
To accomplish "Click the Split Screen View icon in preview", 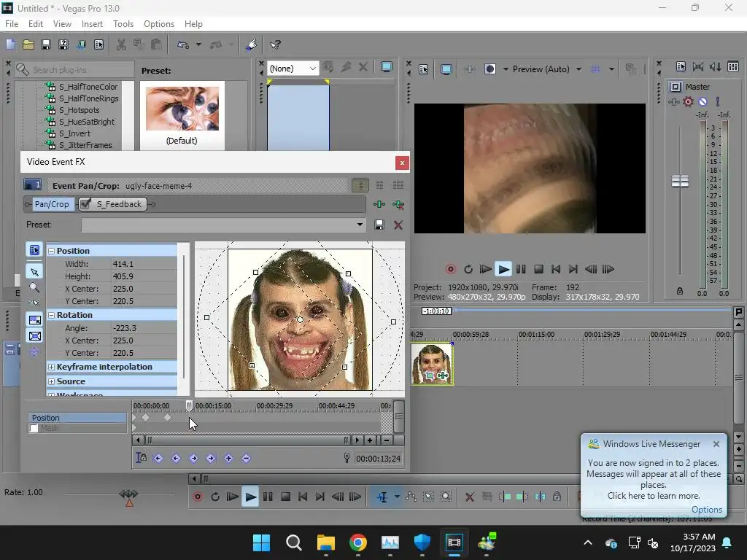I will [489, 69].
